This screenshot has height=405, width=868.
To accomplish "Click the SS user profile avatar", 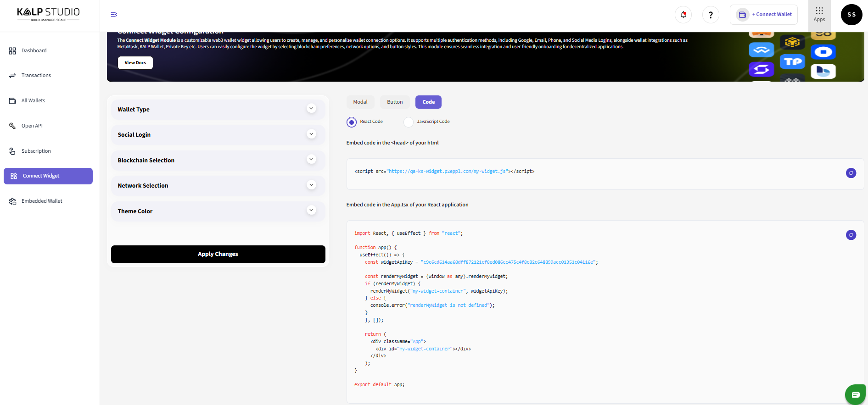I will [851, 15].
